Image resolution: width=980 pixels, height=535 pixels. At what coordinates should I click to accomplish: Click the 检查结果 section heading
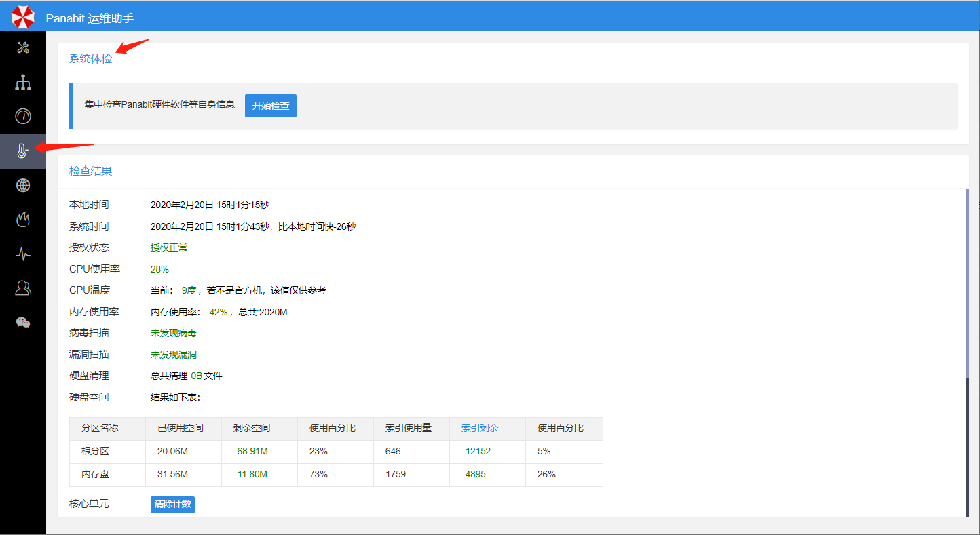pos(90,172)
